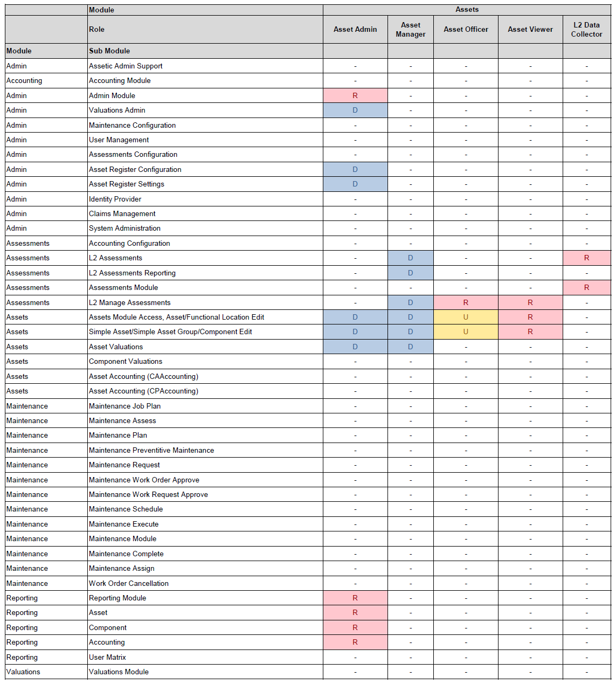Image resolution: width=616 pixels, height=684 pixels.
Task: Select Maintenance Work Order Approve cell
Action: [205, 480]
